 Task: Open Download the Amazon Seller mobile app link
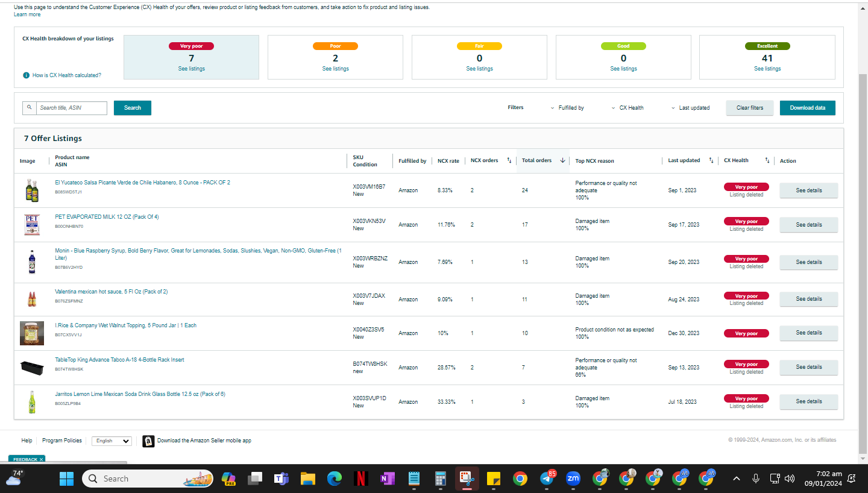tap(204, 441)
